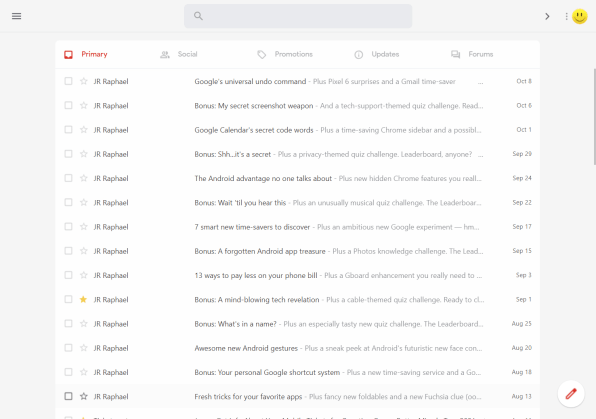Star the Fresh tricks for your favorite apps email
Viewport: 596px width, 419px height.
click(x=84, y=396)
